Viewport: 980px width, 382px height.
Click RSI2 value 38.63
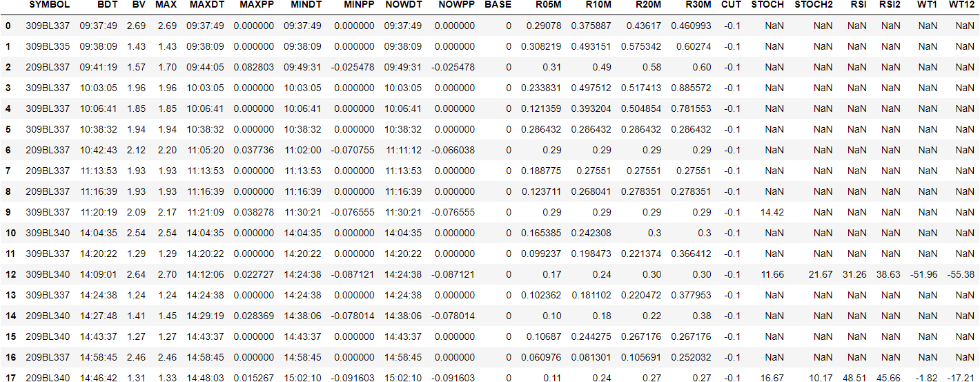coord(890,274)
